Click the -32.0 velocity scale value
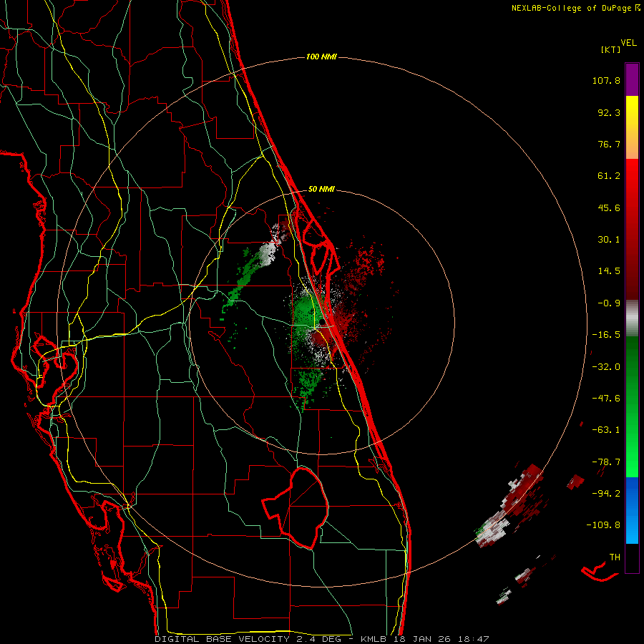This screenshot has width=644, height=644. [606, 367]
